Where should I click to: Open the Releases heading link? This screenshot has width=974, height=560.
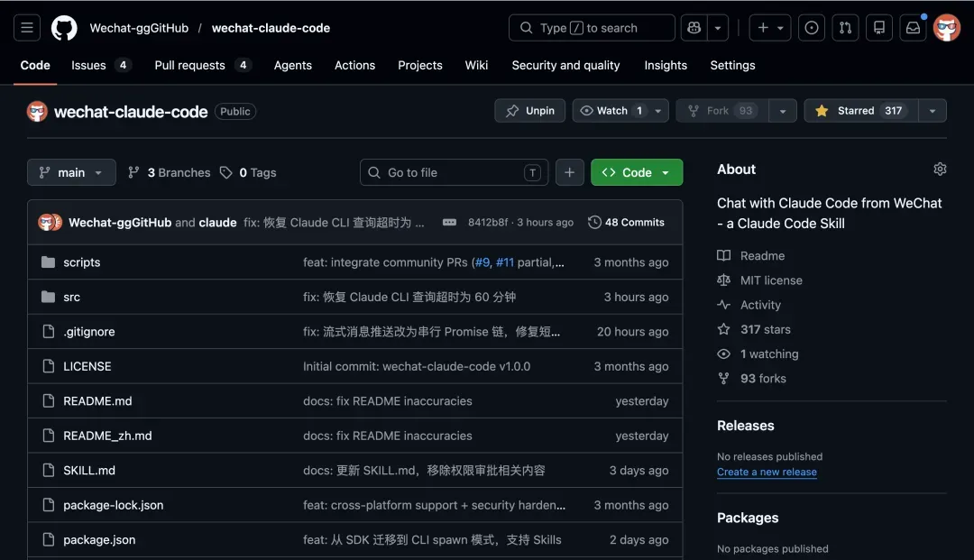click(746, 426)
